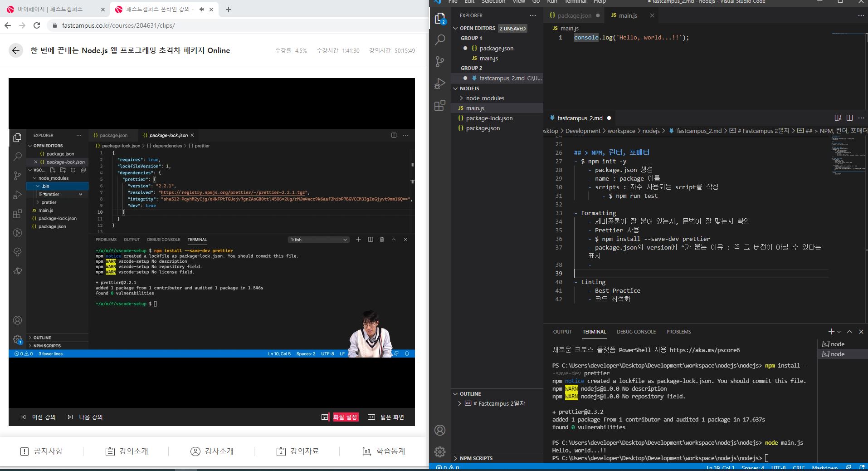The image size is (868, 471).
Task: Open Explorer panel more actions menu
Action: click(x=533, y=15)
